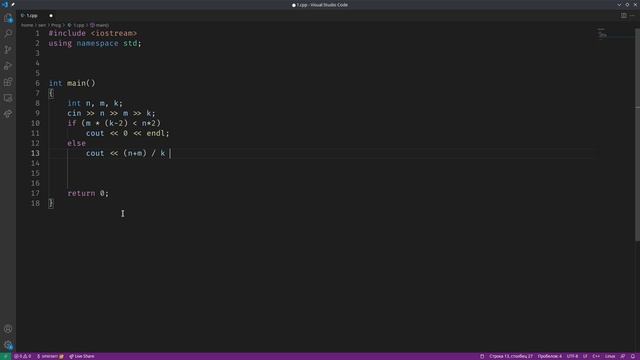The image size is (640, 360).
Task: Change file encoding UTF-8
Action: point(572,356)
